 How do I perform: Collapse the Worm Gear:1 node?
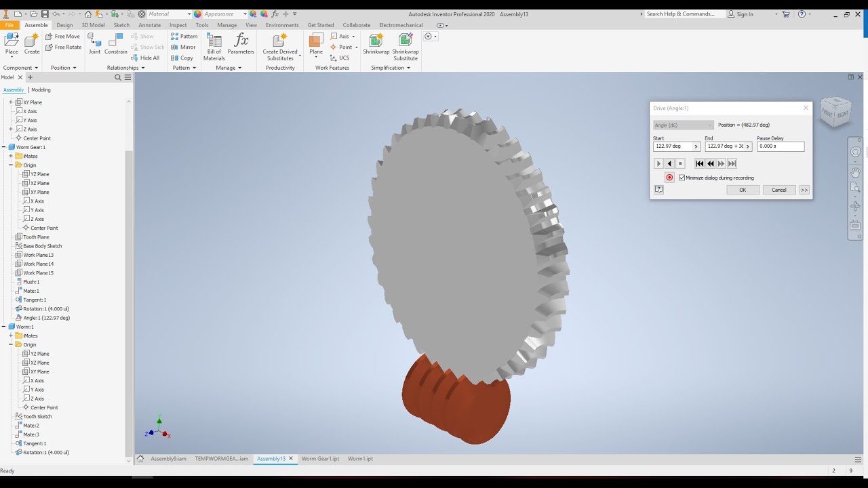(4, 147)
